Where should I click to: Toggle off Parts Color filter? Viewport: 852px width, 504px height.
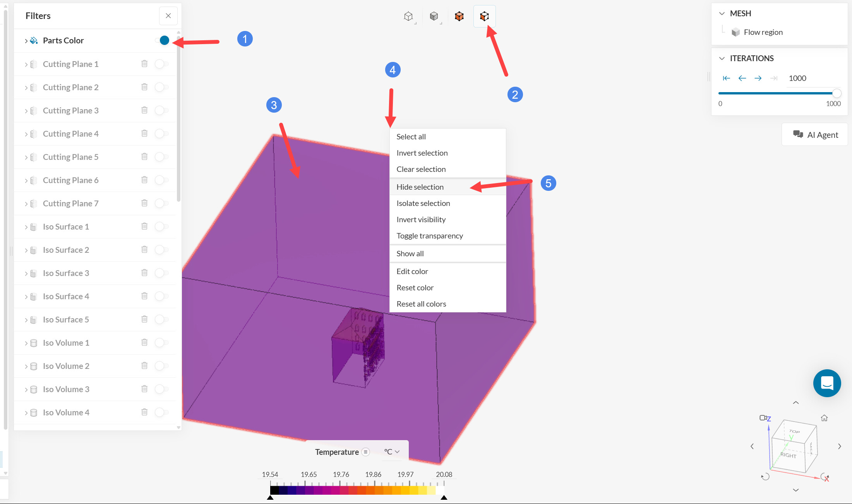tap(162, 40)
